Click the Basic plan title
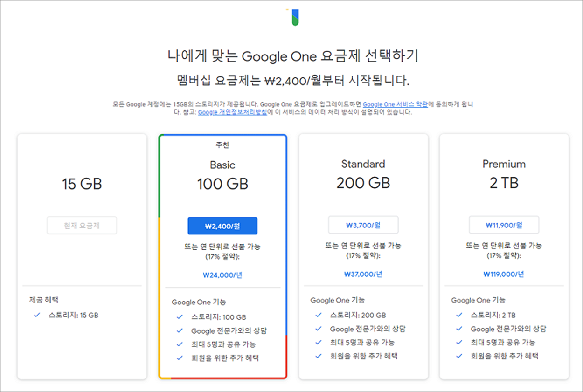Image resolution: width=583 pixels, height=392 pixels. pos(222,165)
